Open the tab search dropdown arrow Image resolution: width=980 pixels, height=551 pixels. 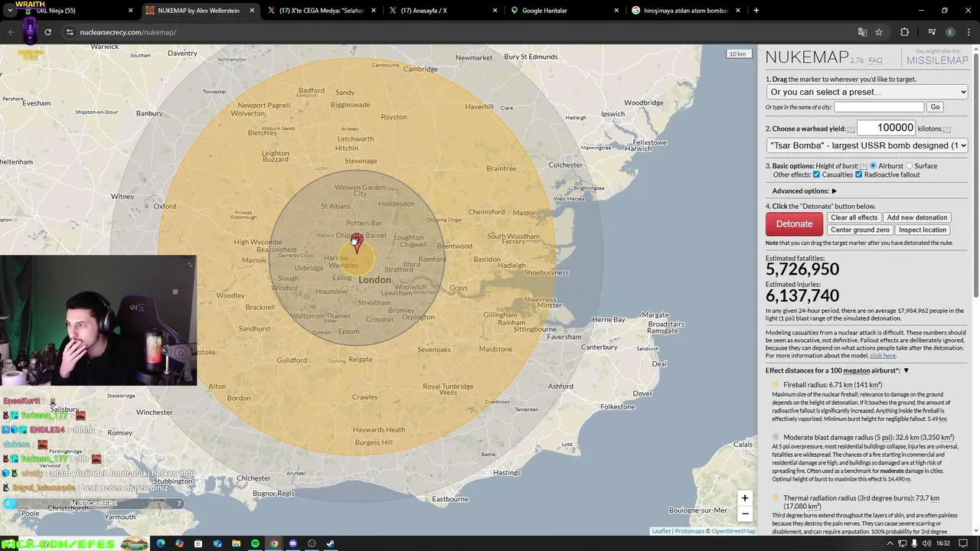9,11
